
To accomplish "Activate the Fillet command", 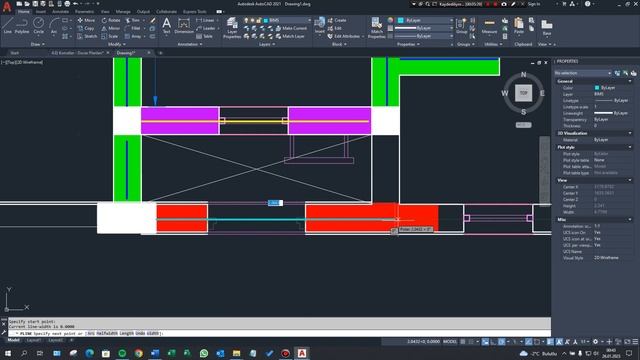I will [x=133, y=28].
